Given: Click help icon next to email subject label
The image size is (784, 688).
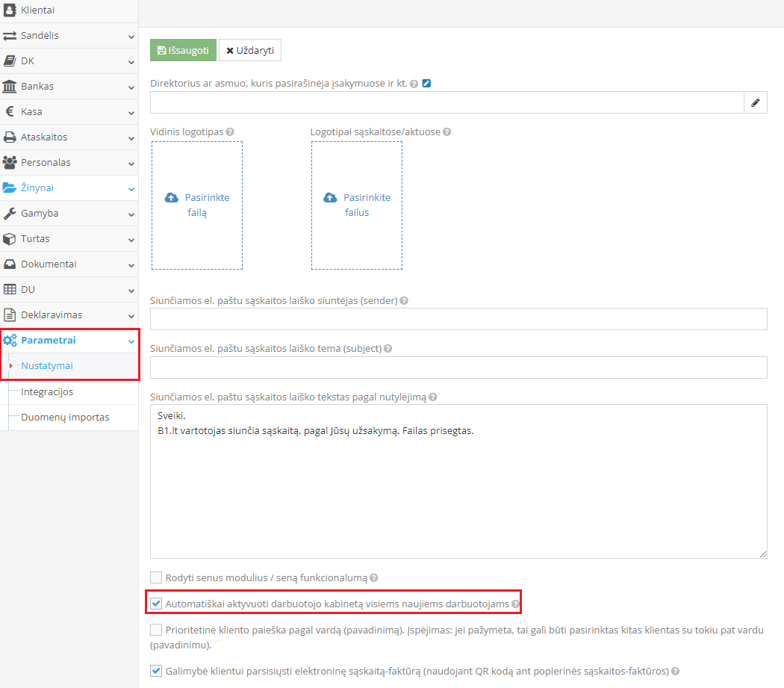Looking at the screenshot, I should pos(388,349).
